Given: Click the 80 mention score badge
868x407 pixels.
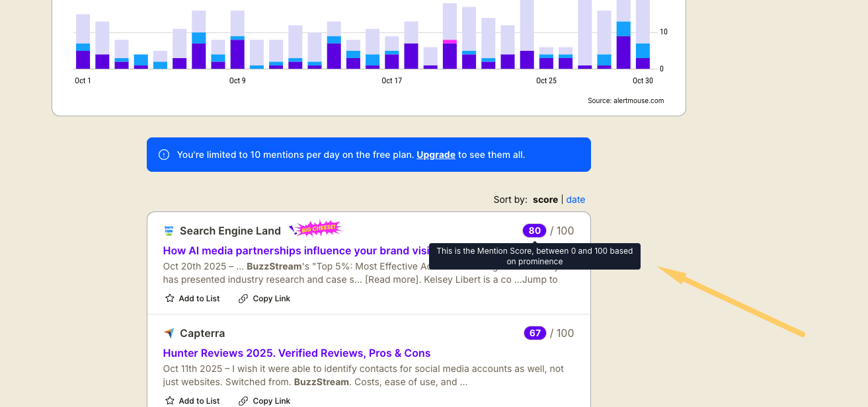Looking at the screenshot, I should coord(534,231).
